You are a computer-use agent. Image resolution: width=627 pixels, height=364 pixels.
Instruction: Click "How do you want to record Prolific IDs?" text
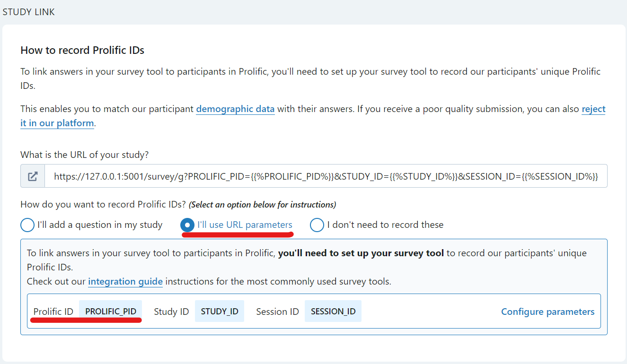point(103,205)
